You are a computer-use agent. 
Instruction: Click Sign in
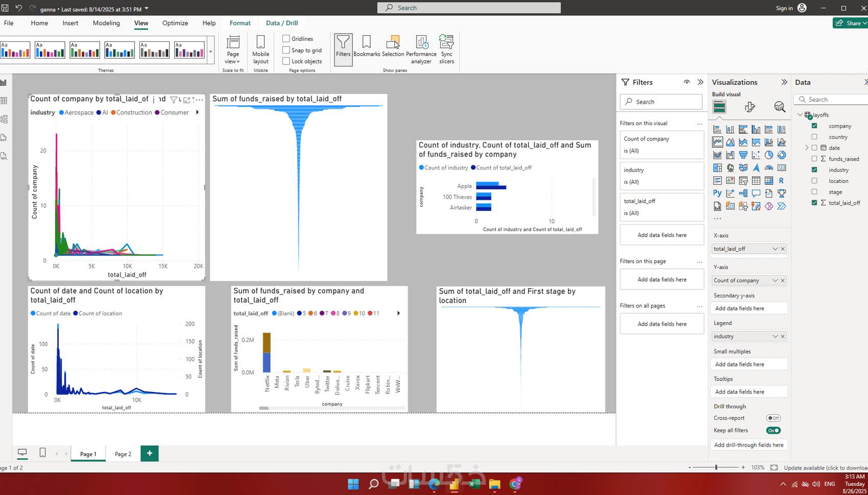[x=784, y=8]
